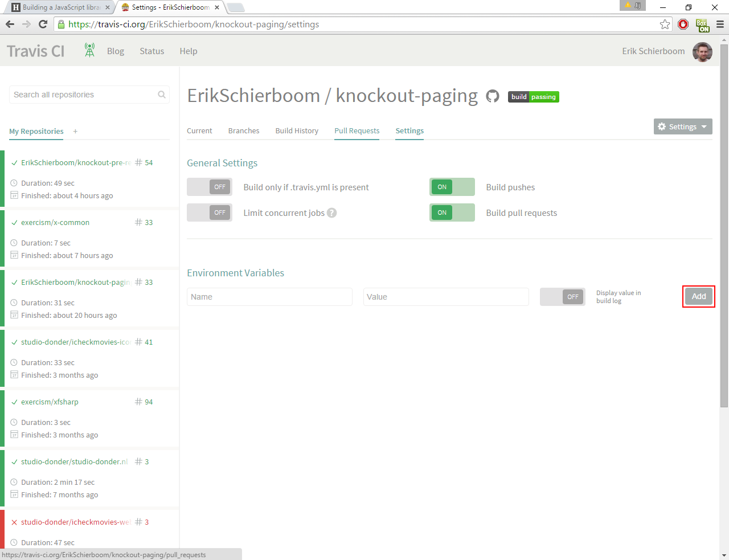Open the failed studio-donder/icheckmovies-we repository
729x560 pixels.
(76, 522)
